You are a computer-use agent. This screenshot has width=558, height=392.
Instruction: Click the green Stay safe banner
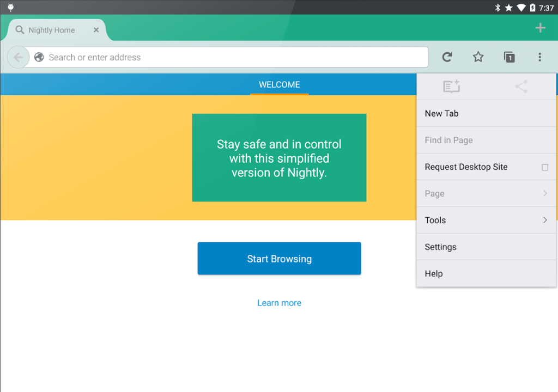pyautogui.click(x=280, y=157)
